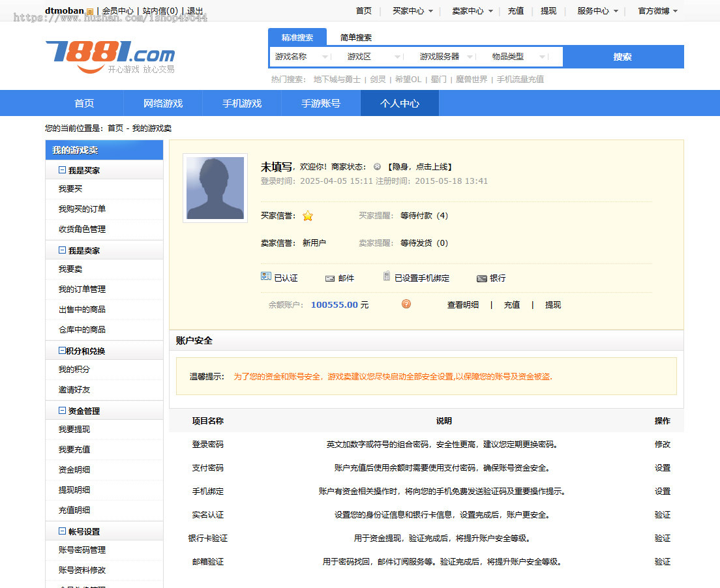Open 我购买的订单 in sidebar
Viewport: 720px width, 588px height.
click(82, 209)
